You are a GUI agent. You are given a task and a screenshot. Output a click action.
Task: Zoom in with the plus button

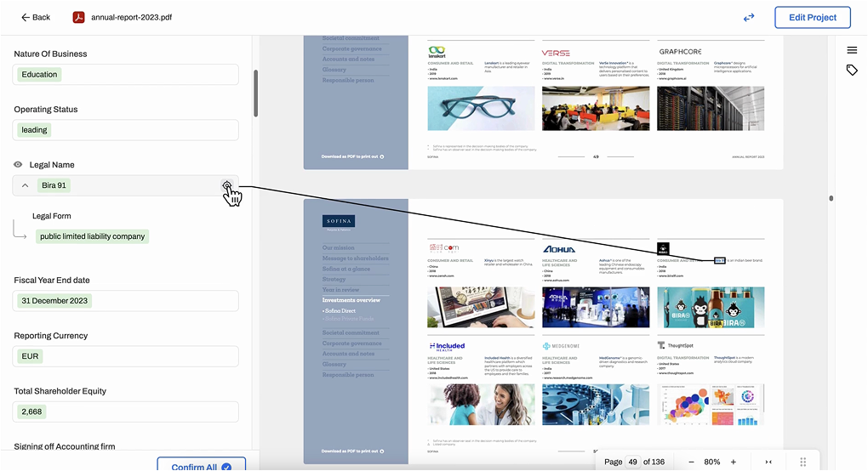coord(734,462)
